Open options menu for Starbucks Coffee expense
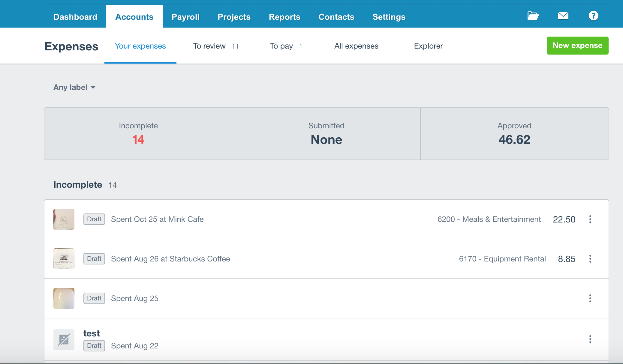This screenshot has width=623, height=364. tap(590, 259)
